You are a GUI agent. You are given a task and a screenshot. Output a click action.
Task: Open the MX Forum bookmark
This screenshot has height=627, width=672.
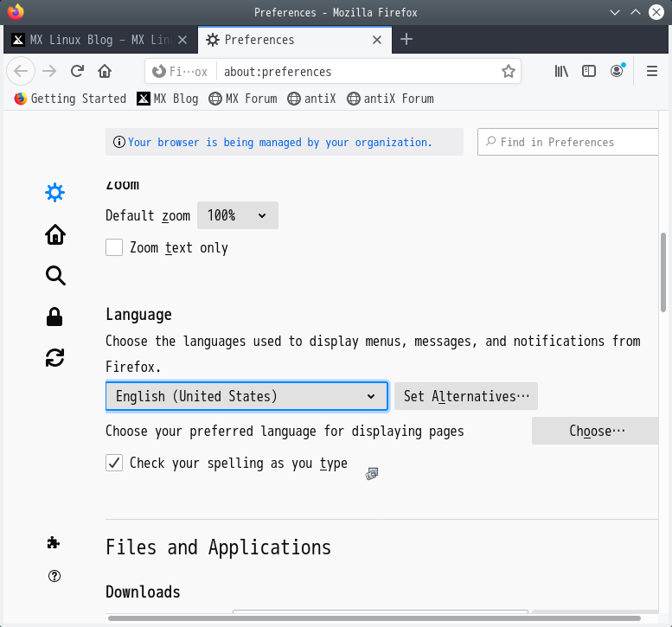click(242, 99)
